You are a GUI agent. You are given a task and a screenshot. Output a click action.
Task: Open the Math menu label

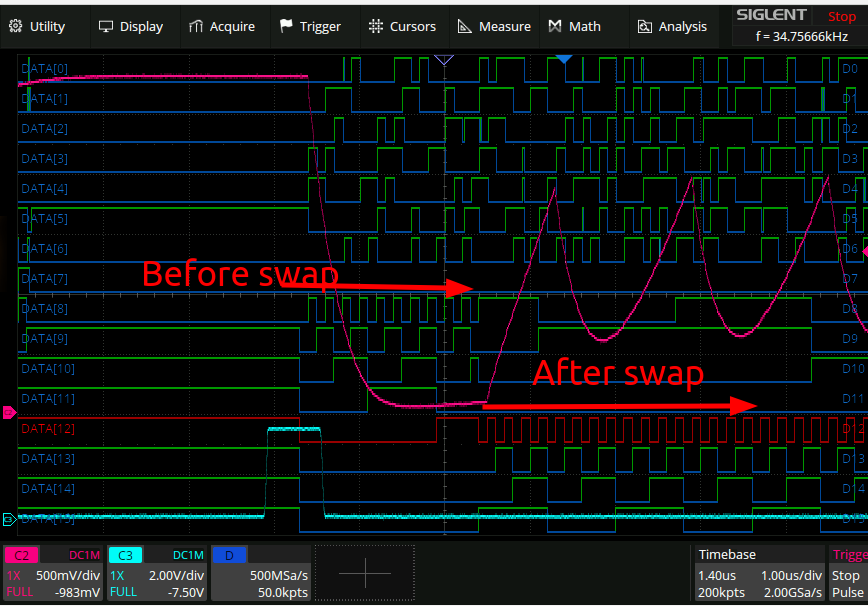[585, 27]
